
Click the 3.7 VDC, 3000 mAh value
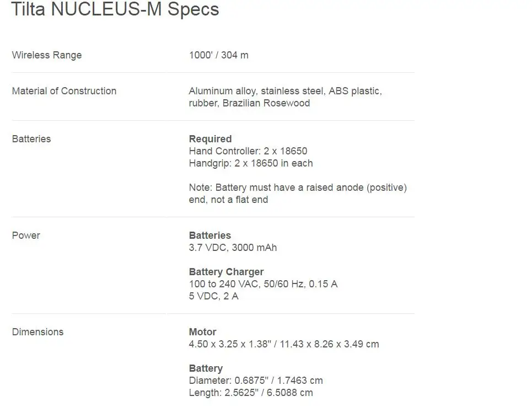pos(233,248)
